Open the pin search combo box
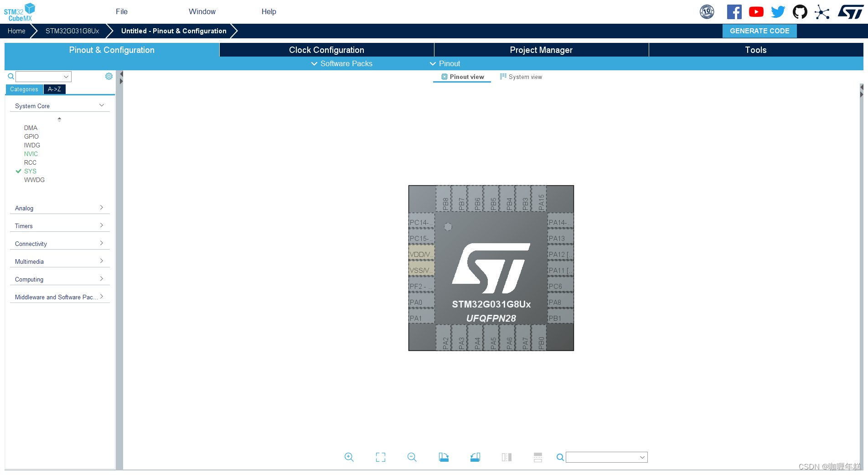Viewport: 868px width, 475px height. coord(607,457)
